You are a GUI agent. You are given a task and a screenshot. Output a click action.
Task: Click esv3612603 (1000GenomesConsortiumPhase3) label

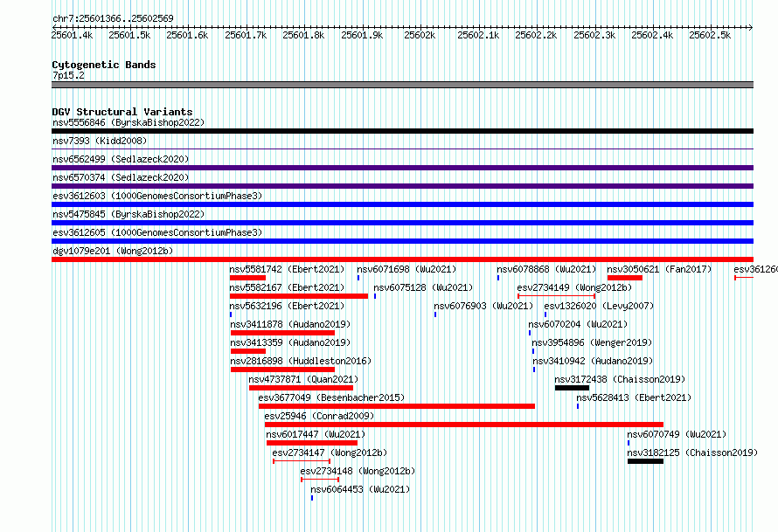(x=157, y=196)
